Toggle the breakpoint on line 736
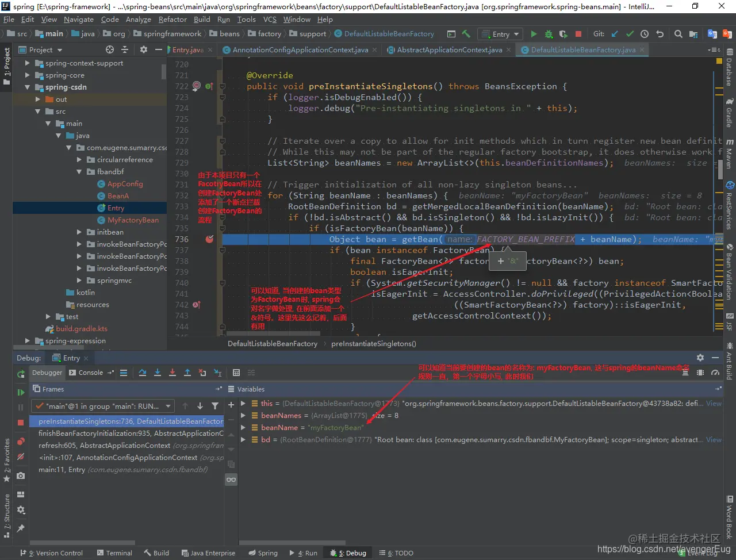Image resolution: width=736 pixels, height=560 pixels. point(209,239)
